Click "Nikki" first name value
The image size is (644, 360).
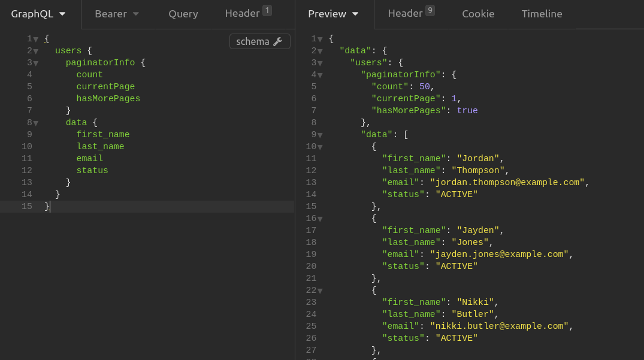[475, 302]
